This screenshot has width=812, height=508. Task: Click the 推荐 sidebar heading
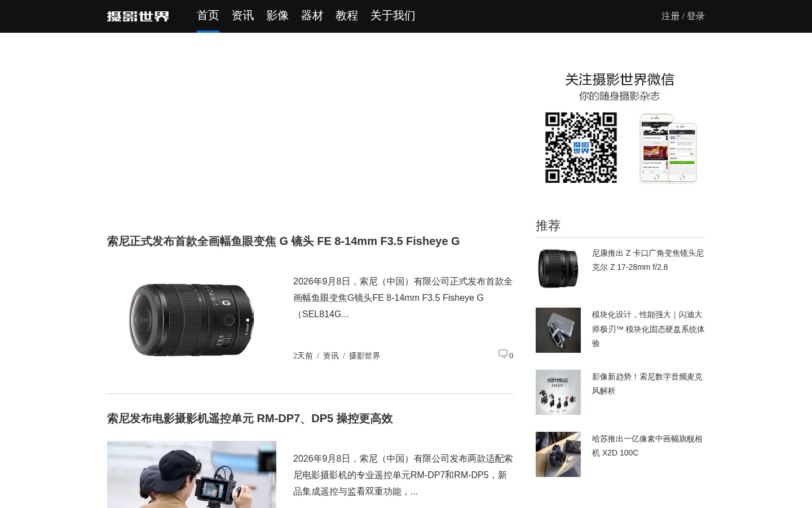pyautogui.click(x=548, y=226)
